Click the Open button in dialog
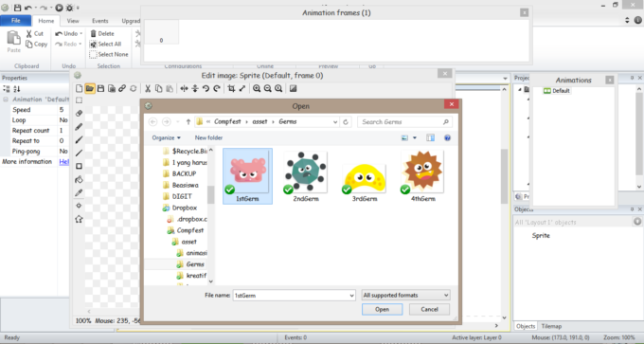644x344 pixels. 382,309
